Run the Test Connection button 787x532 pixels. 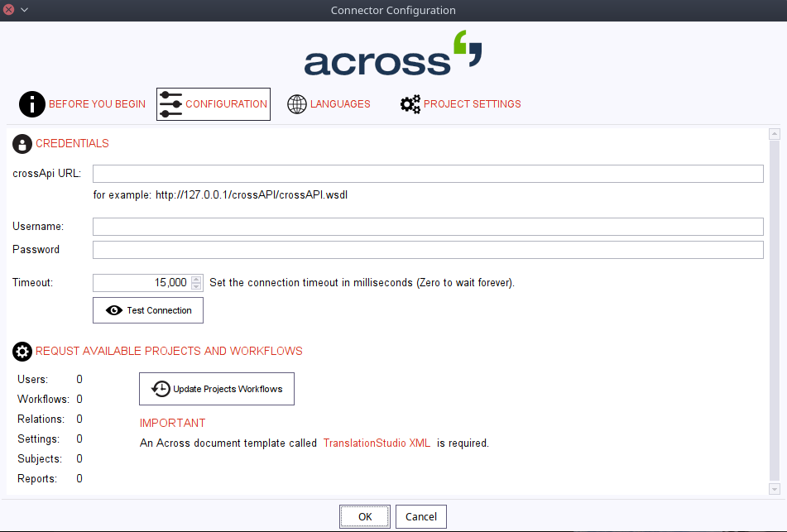pyautogui.click(x=148, y=310)
